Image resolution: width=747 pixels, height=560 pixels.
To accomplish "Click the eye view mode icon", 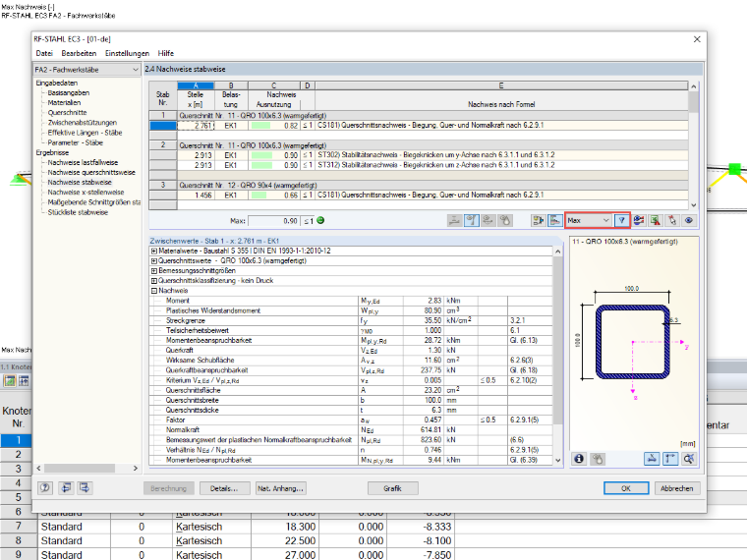I will click(x=689, y=220).
